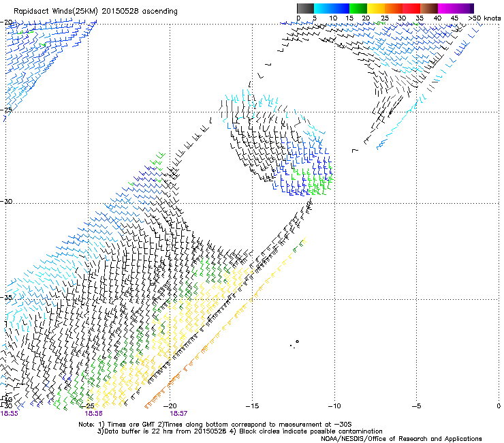Click the '-10' longitude label on bottom axis

334,406
